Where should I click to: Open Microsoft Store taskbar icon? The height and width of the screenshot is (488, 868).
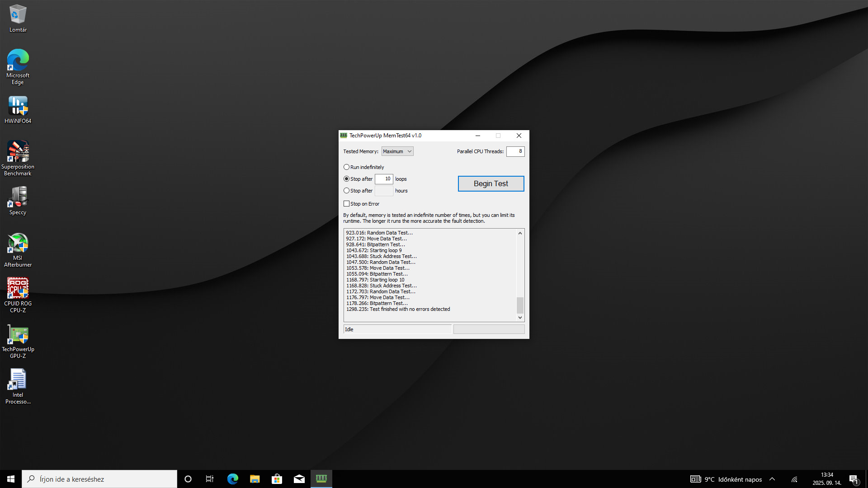point(277,479)
